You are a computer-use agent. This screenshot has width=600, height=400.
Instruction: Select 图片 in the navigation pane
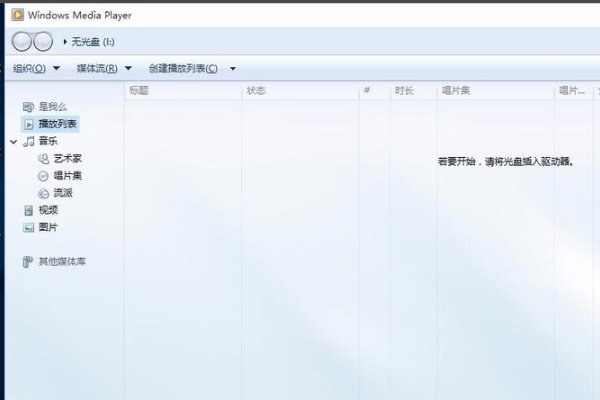pyautogui.click(x=48, y=227)
